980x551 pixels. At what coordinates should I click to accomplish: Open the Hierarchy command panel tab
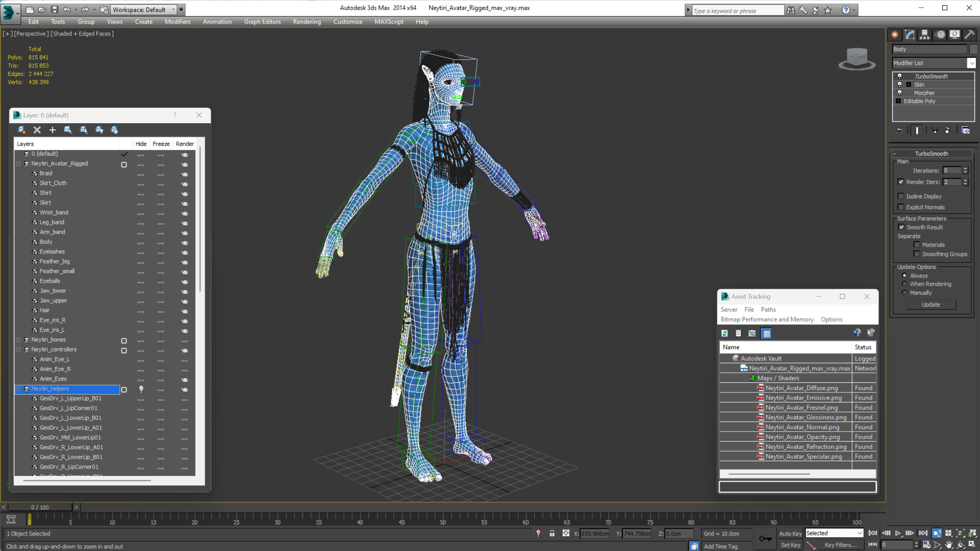click(x=924, y=35)
